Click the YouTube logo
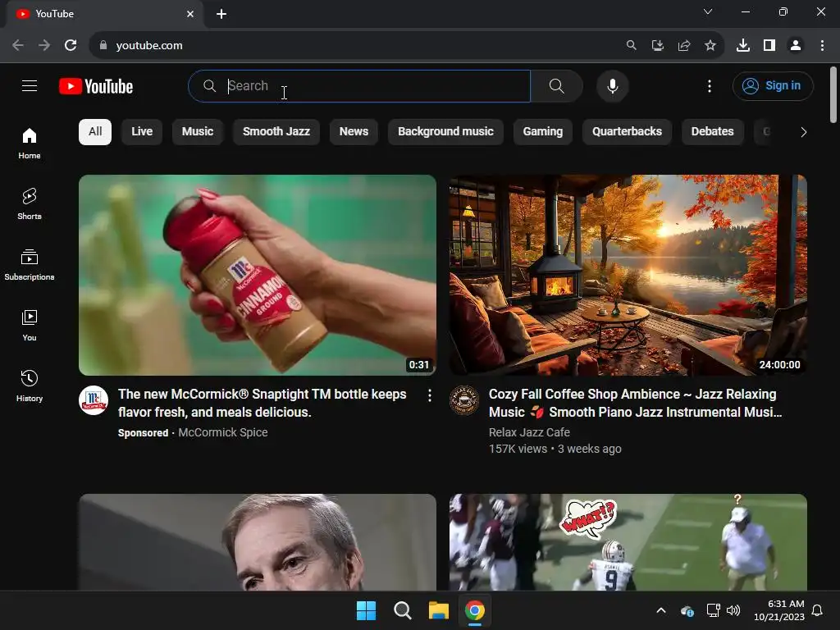840x630 pixels. pos(96,86)
